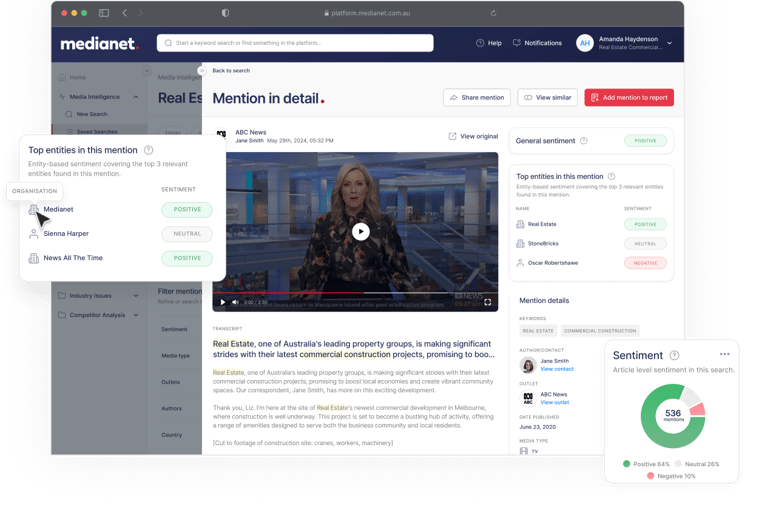Click the REAL ESTATE keyword tag
Image resolution: width=762 pixels, height=525 pixels.
coord(537,331)
